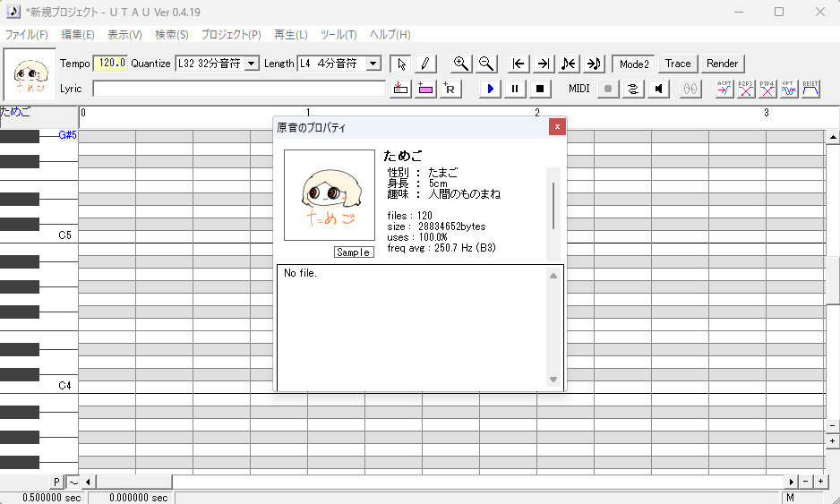This screenshot has width=840, height=504.
Task: Click the C5 piano key label
Action: click(x=64, y=235)
